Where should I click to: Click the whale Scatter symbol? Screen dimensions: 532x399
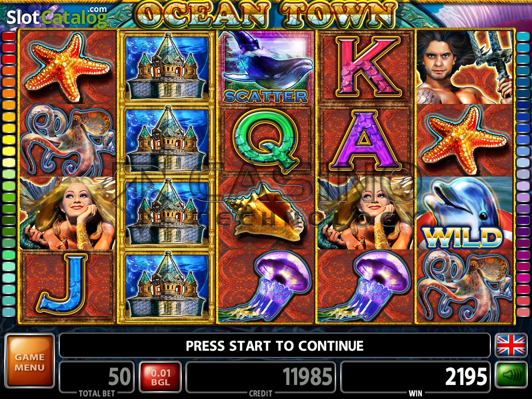pos(266,67)
